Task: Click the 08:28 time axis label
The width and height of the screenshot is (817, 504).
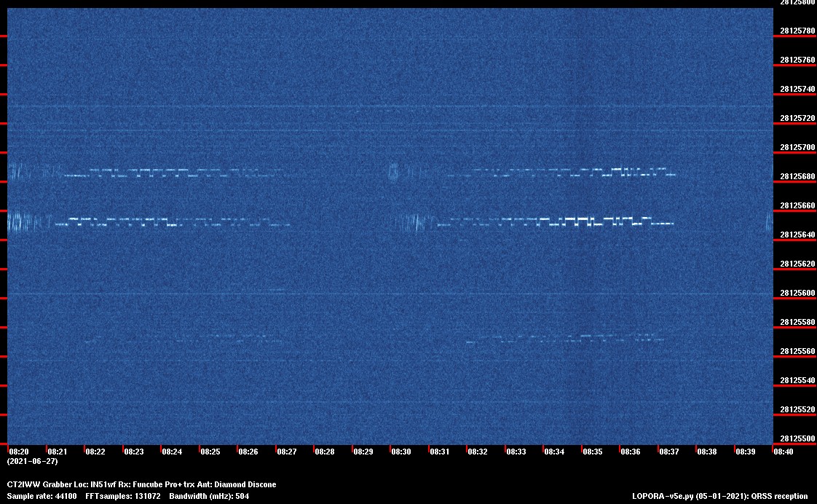Action: click(325, 452)
